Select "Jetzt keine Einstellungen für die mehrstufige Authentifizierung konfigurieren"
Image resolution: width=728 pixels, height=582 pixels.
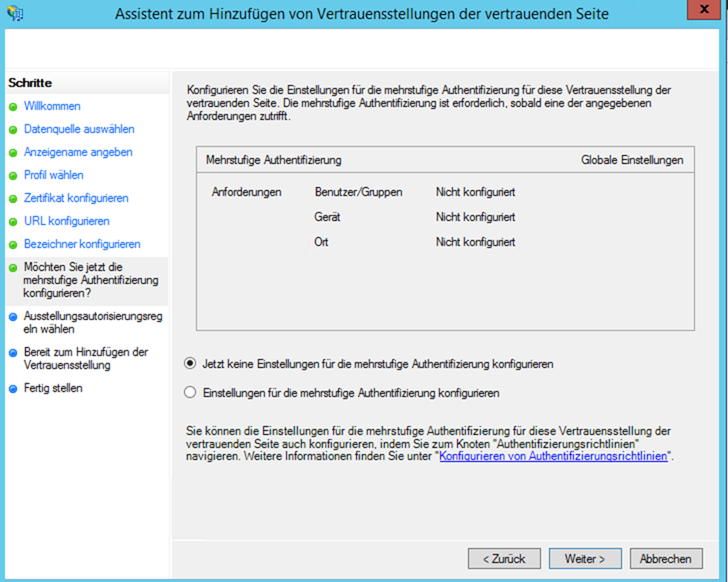(x=190, y=365)
